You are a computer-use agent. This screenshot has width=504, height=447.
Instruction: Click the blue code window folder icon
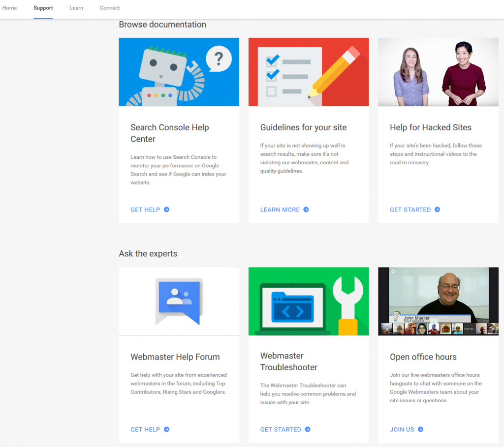(x=292, y=308)
